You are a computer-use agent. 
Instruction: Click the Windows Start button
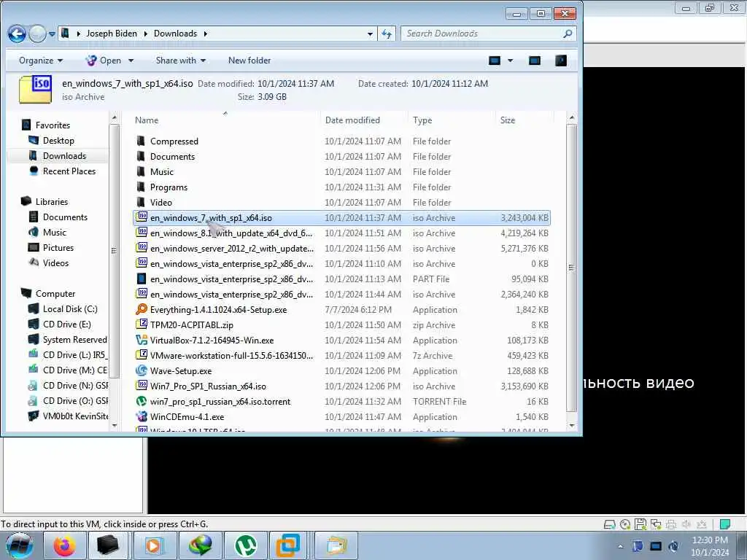(x=20, y=546)
